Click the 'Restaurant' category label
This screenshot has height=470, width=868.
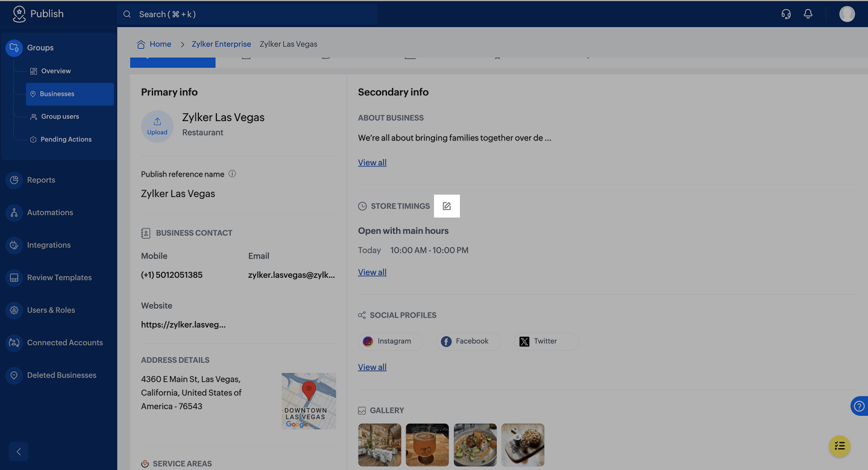(x=203, y=133)
